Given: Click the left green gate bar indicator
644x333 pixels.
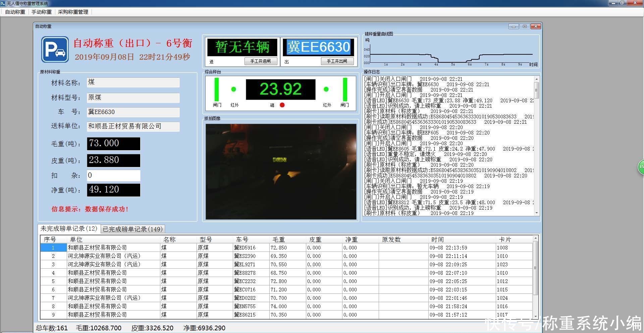Looking at the screenshot, I should 217,89.
